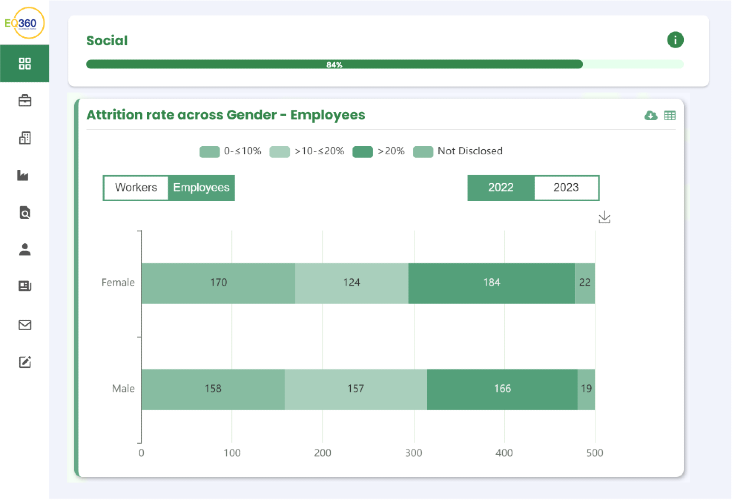
Task: Select the buildings icon in sidebar
Action: (x=25, y=138)
